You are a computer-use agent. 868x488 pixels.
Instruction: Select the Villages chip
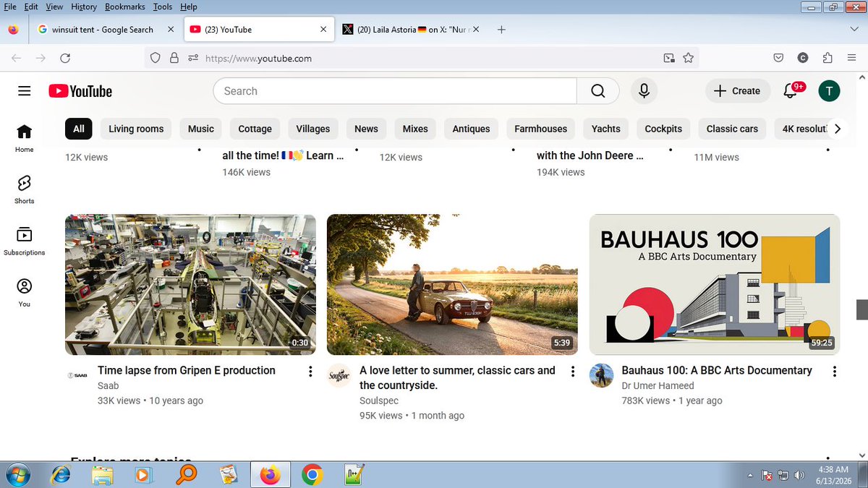[x=313, y=129]
